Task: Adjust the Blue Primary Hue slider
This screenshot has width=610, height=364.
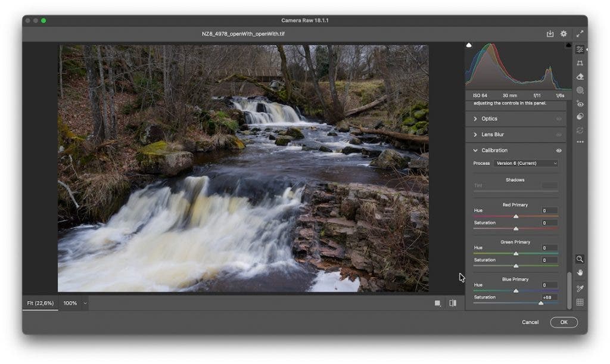Action: point(516,291)
